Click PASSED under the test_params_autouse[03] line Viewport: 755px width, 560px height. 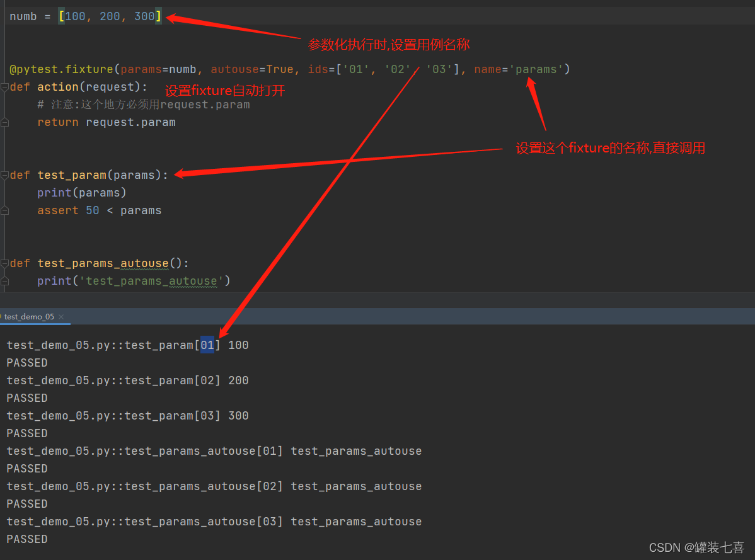pyautogui.click(x=27, y=539)
